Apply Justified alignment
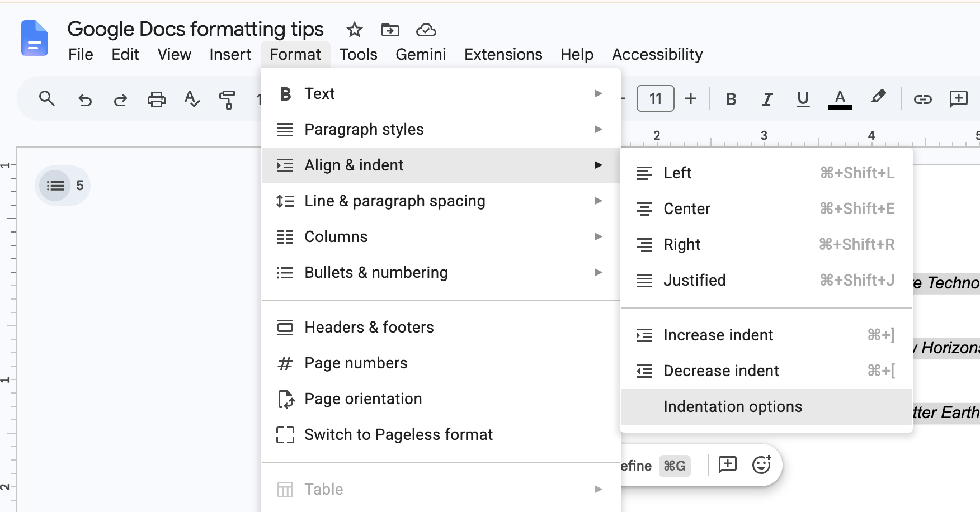 (x=766, y=281)
